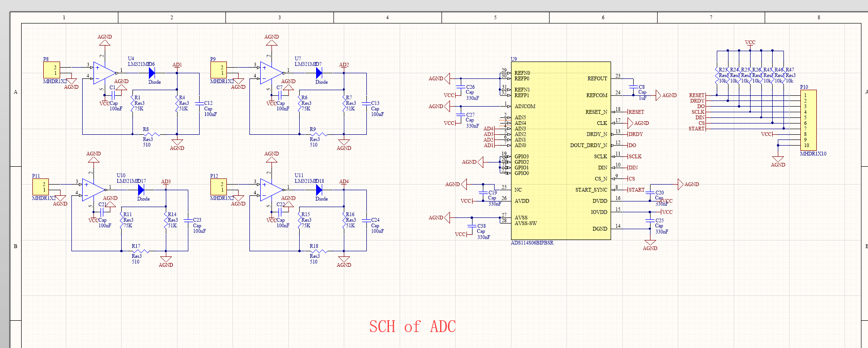The image size is (868, 348).
Task: Select capacitor C25 330nF
Action: point(650,220)
